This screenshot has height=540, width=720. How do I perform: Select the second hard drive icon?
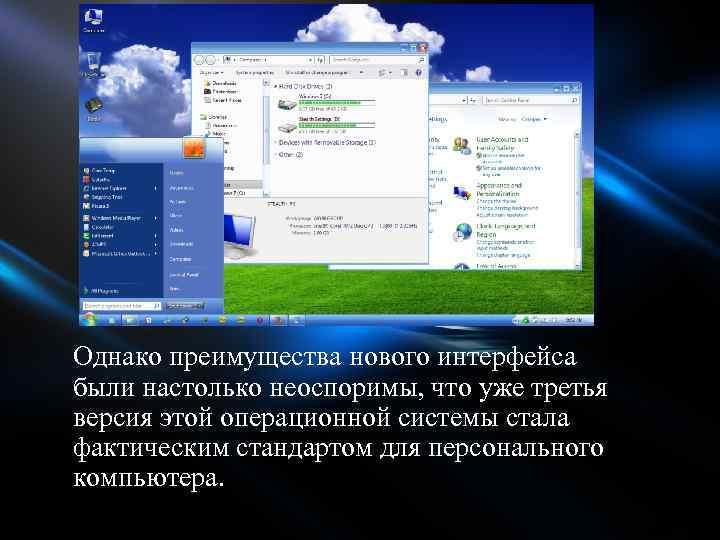287,126
